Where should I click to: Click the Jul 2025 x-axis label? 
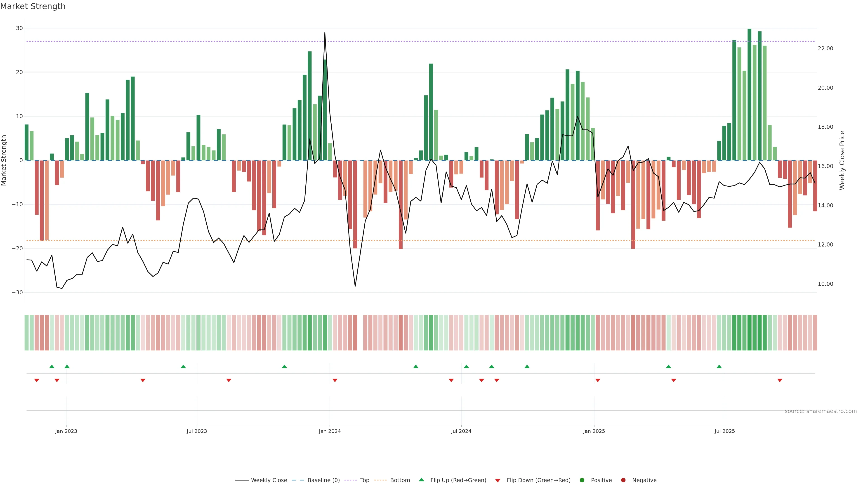(724, 431)
